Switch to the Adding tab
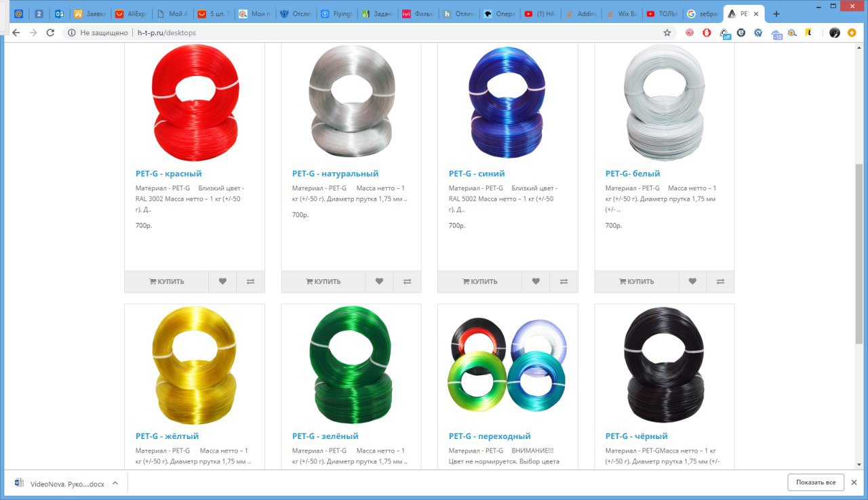The height and width of the screenshot is (500, 868). 580,14
